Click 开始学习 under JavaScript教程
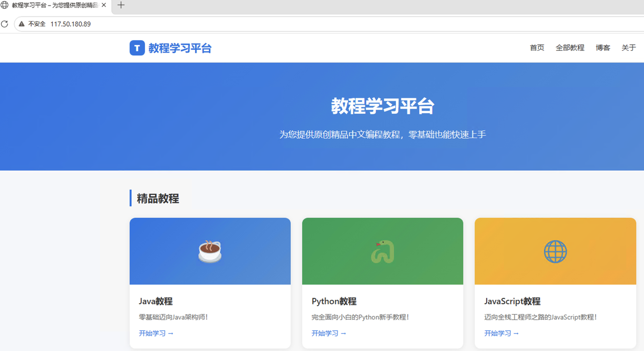The image size is (644, 351). click(502, 333)
